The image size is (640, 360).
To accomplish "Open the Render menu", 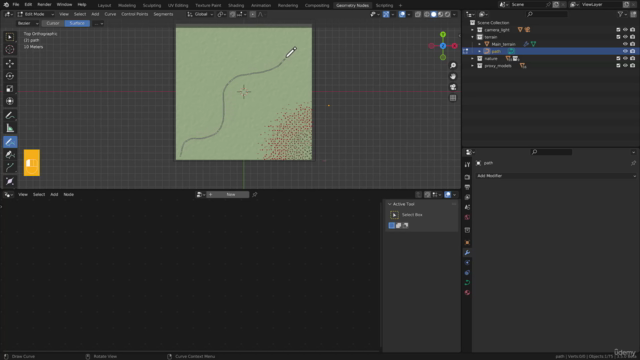I will pyautogui.click(x=44, y=4).
